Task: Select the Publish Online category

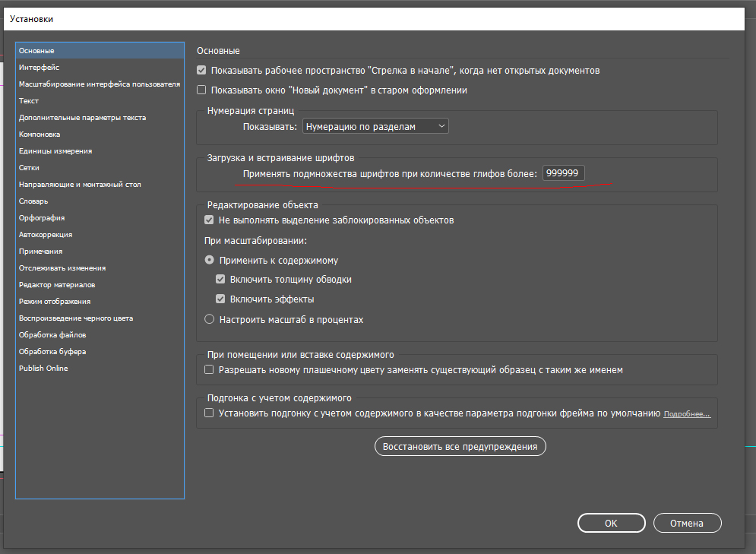Action: (x=100, y=369)
